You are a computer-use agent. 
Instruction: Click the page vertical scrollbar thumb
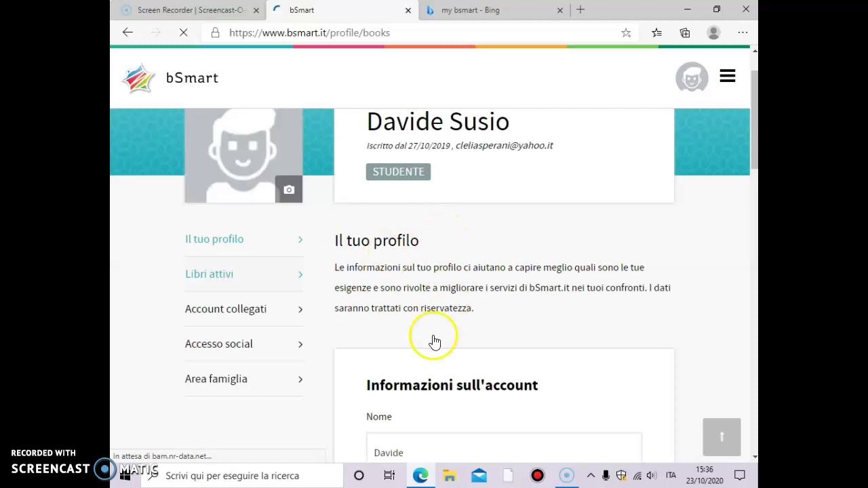pyautogui.click(x=754, y=119)
